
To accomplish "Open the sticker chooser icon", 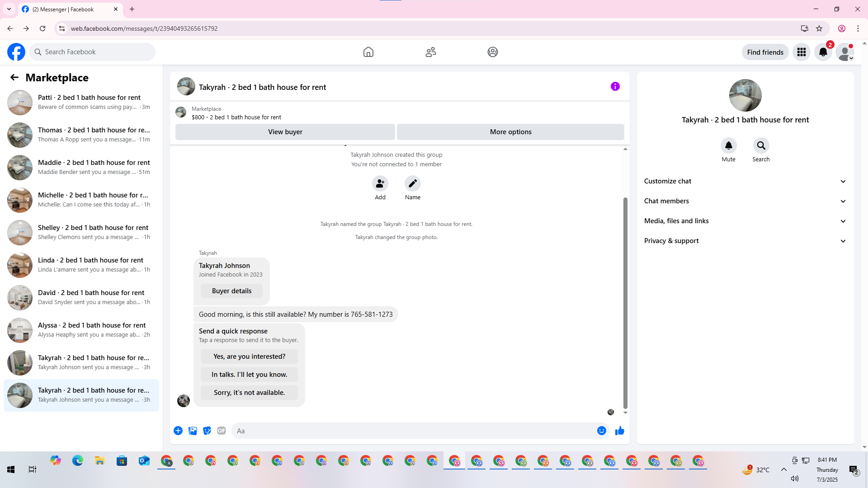I will point(207,431).
